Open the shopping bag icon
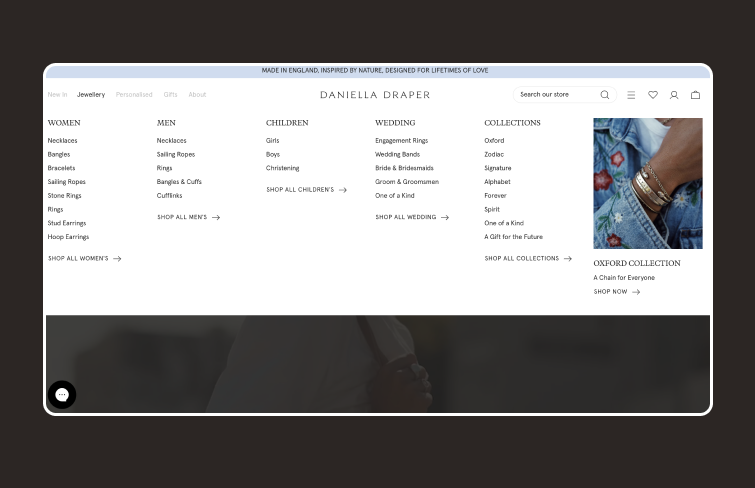This screenshot has height=488, width=755. tap(695, 95)
